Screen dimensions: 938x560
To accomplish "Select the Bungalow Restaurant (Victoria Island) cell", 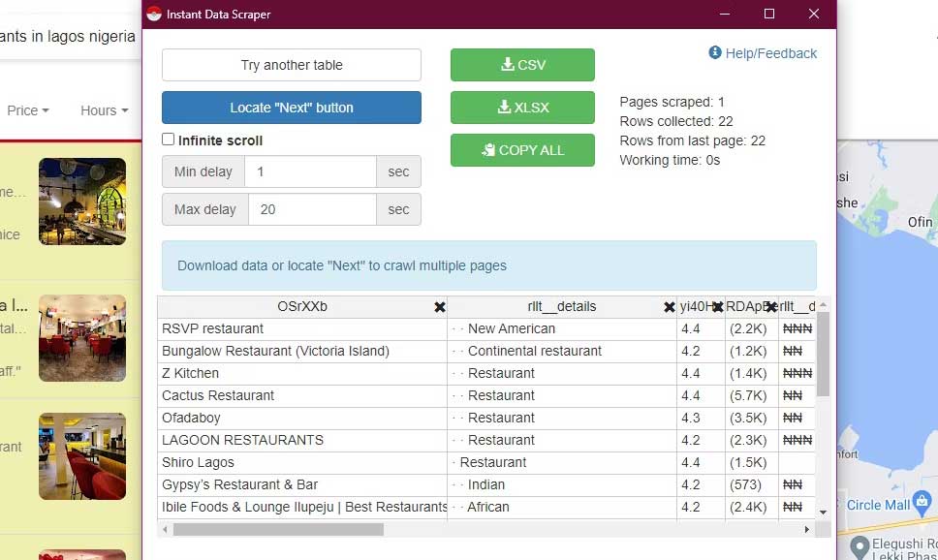I will (302, 351).
